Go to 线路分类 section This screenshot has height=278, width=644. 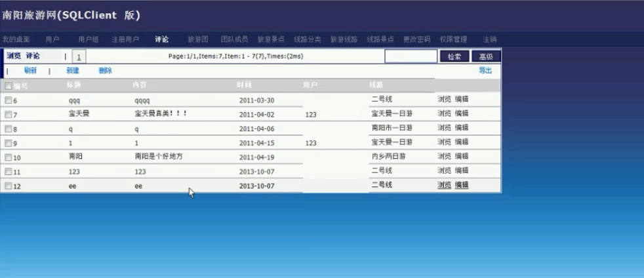tap(308, 39)
